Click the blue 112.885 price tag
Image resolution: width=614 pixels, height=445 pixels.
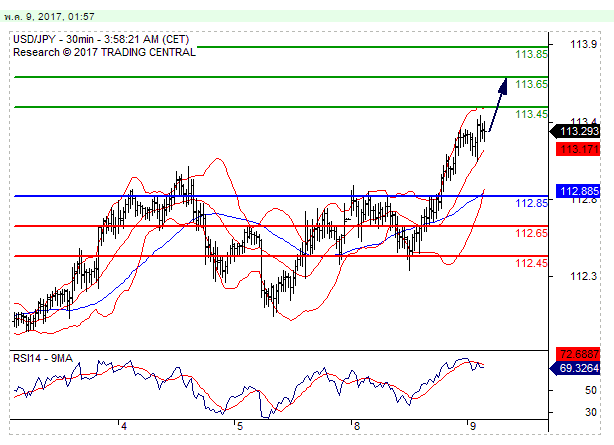coord(578,192)
